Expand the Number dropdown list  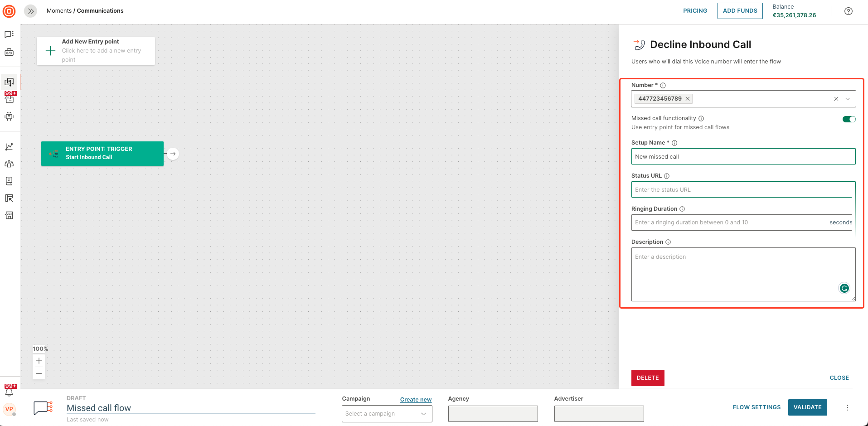pos(848,99)
